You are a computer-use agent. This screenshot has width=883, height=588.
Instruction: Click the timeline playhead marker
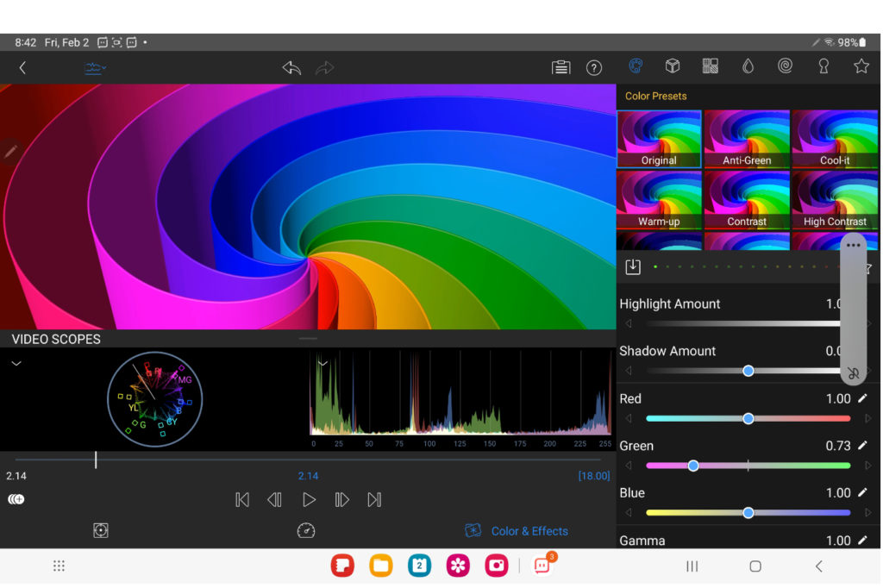pyautogui.click(x=96, y=460)
